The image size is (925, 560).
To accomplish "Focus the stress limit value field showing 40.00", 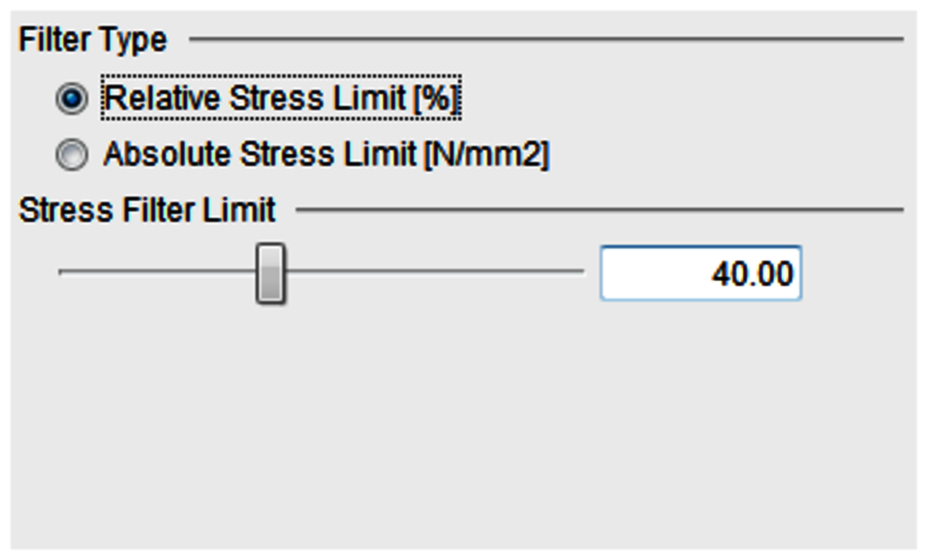I will point(700,273).
